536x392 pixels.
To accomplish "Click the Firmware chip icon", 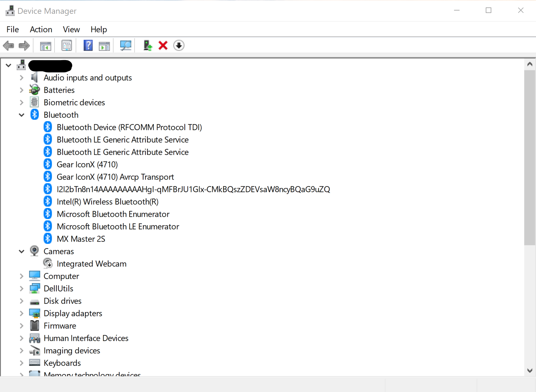I will click(35, 326).
